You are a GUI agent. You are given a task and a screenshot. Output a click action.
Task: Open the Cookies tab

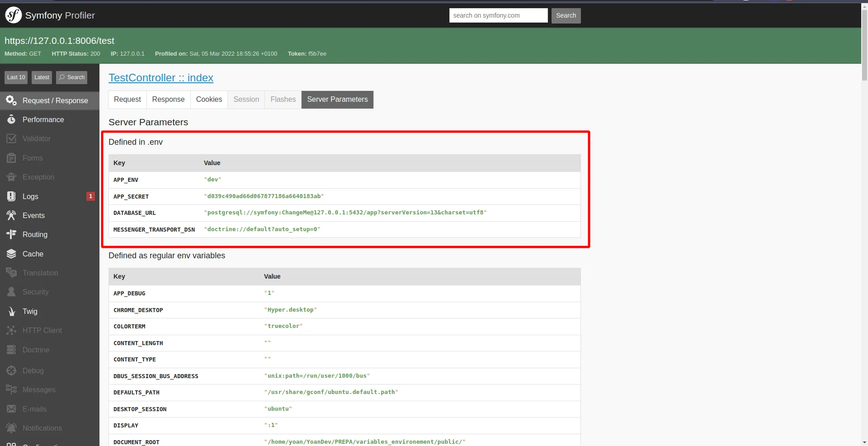209,100
